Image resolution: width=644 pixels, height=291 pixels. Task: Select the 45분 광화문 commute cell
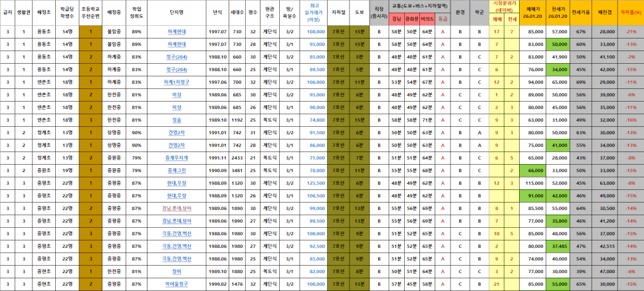coord(411,284)
